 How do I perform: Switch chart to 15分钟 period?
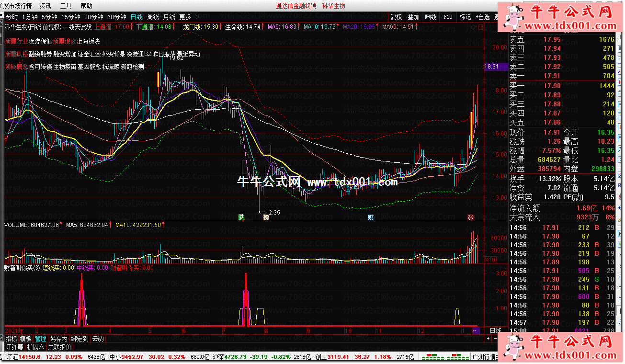[x=70, y=17]
